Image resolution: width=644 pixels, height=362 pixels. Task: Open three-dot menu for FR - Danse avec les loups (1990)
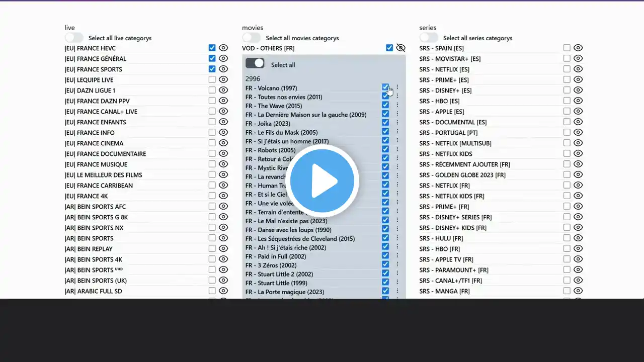[397, 229]
